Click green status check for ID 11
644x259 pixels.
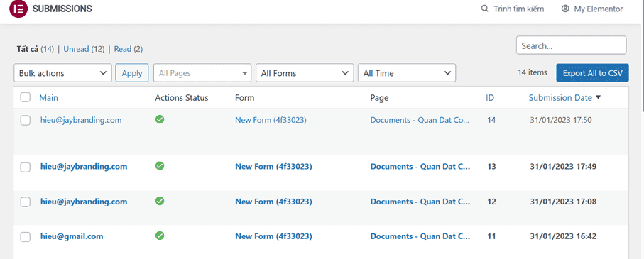click(x=160, y=236)
